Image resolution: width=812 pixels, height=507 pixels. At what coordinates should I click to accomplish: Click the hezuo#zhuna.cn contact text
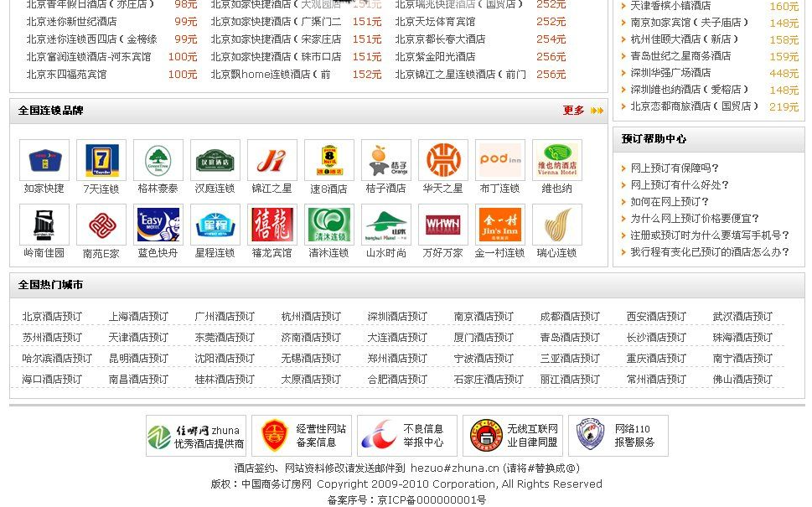[x=455, y=468]
